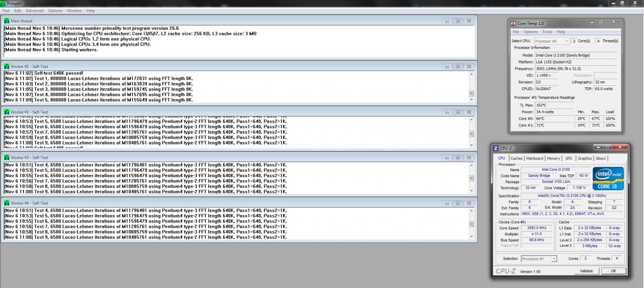The height and width of the screenshot is (288, 644).
Task: Click the Validate button in CPU-Z
Action: [586, 271]
